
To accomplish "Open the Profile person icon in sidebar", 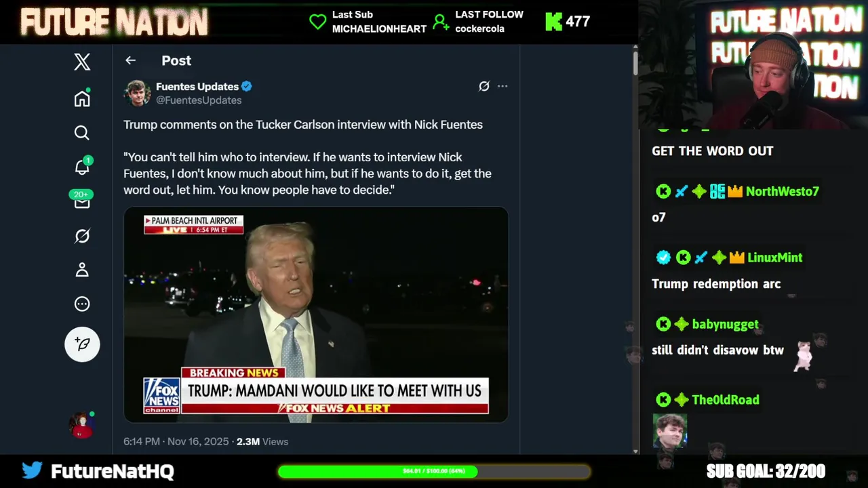I will 82,270.
